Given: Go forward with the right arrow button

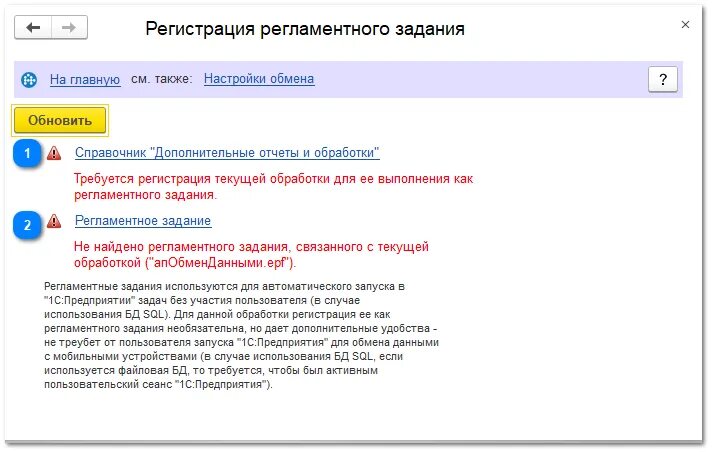Looking at the screenshot, I should pyautogui.click(x=69, y=27).
